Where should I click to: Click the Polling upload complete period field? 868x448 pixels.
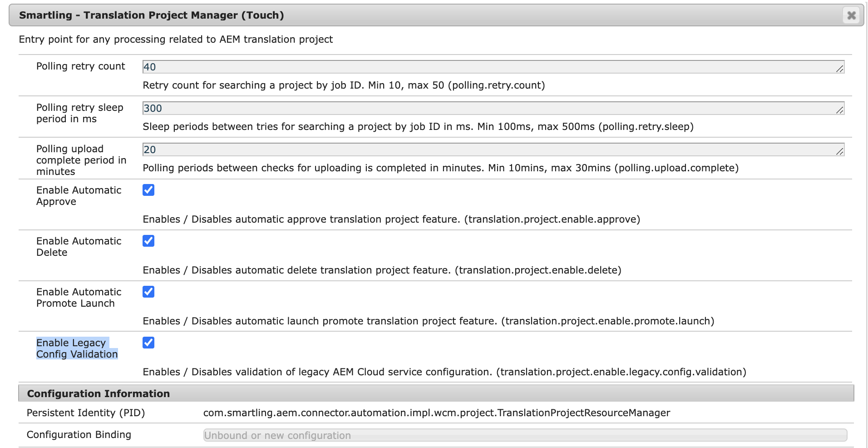click(493, 149)
